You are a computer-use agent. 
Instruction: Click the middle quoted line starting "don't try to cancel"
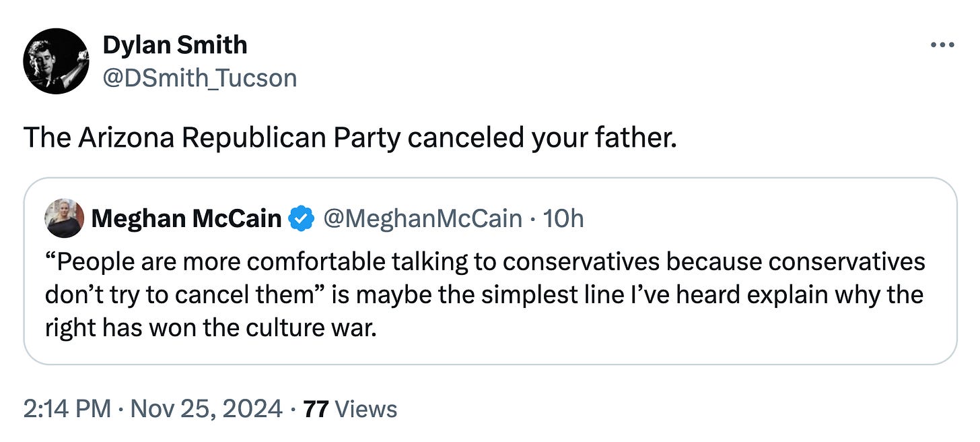[x=485, y=294]
